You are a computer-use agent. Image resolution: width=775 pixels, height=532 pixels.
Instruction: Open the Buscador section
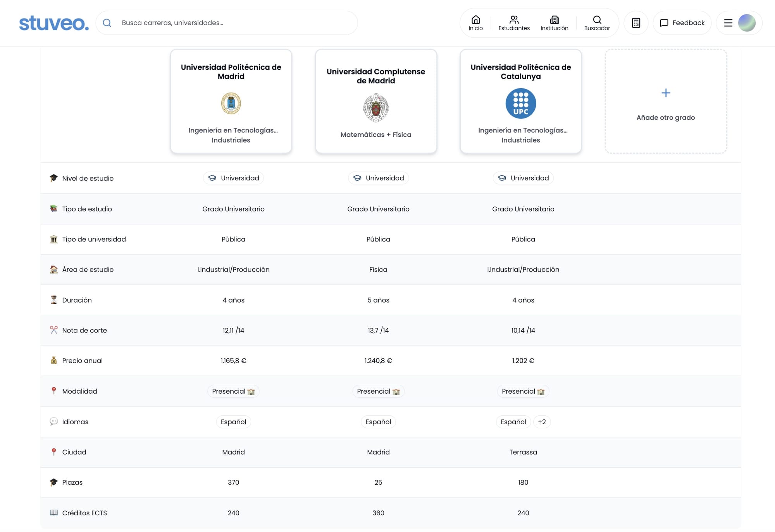tap(597, 23)
